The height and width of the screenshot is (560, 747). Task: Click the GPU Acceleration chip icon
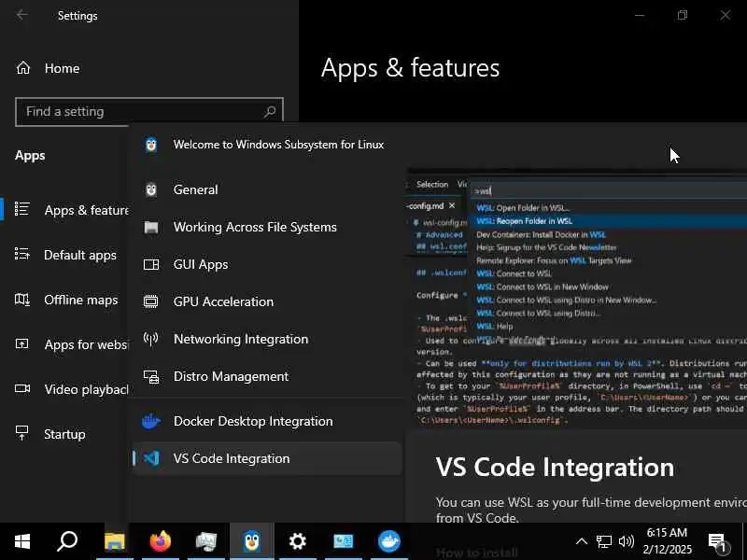point(151,301)
